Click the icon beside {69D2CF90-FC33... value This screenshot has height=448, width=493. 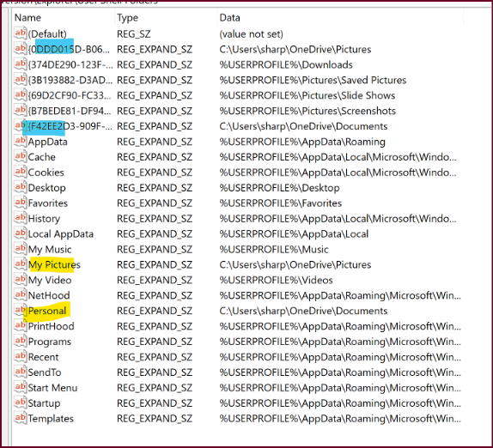pos(21,95)
